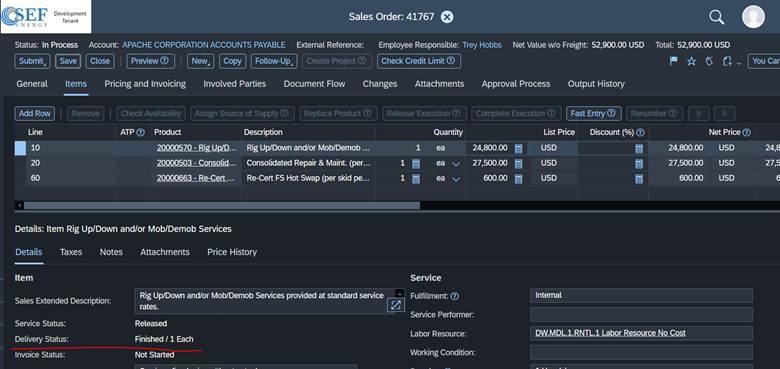Screen dimensions: 780x369
Task: Click the tag icon beside the star
Action: (x=709, y=61)
